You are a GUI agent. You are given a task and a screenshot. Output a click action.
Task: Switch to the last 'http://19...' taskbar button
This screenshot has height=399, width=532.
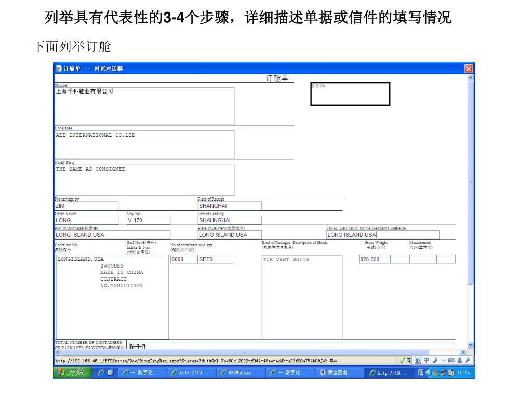(390, 373)
